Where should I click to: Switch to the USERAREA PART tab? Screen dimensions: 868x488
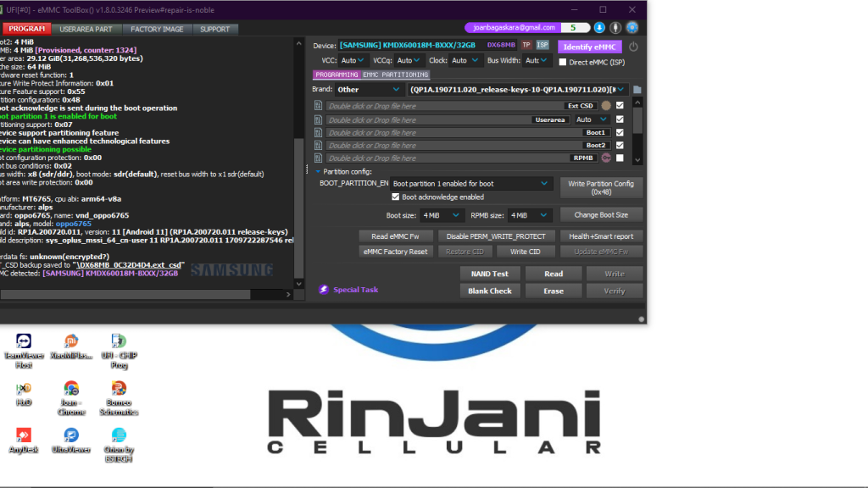tap(86, 29)
